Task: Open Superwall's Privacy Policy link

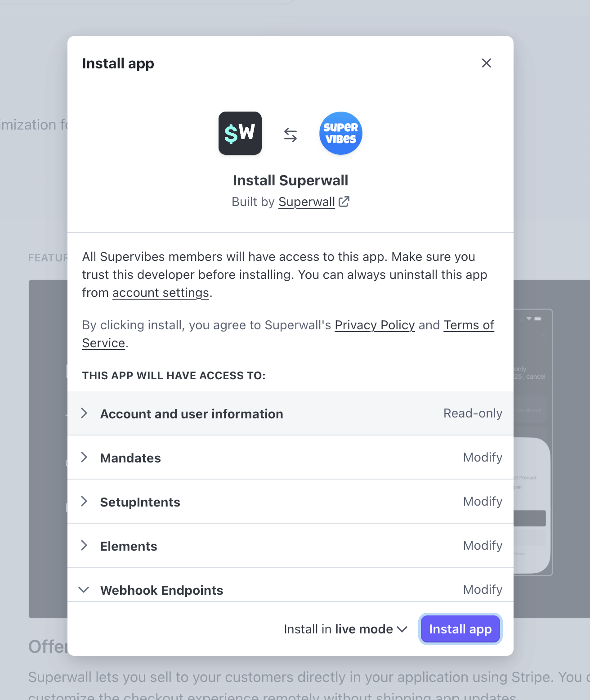Action: click(375, 325)
